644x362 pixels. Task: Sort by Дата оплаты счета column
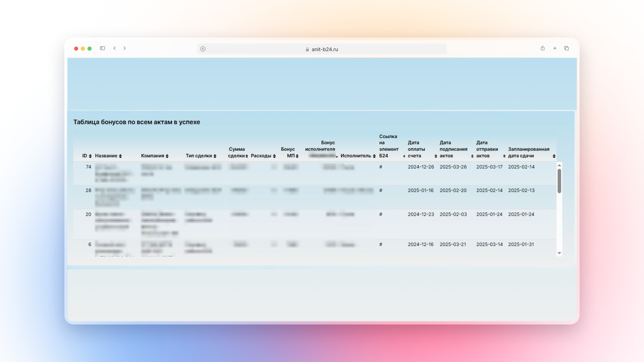[436, 156]
